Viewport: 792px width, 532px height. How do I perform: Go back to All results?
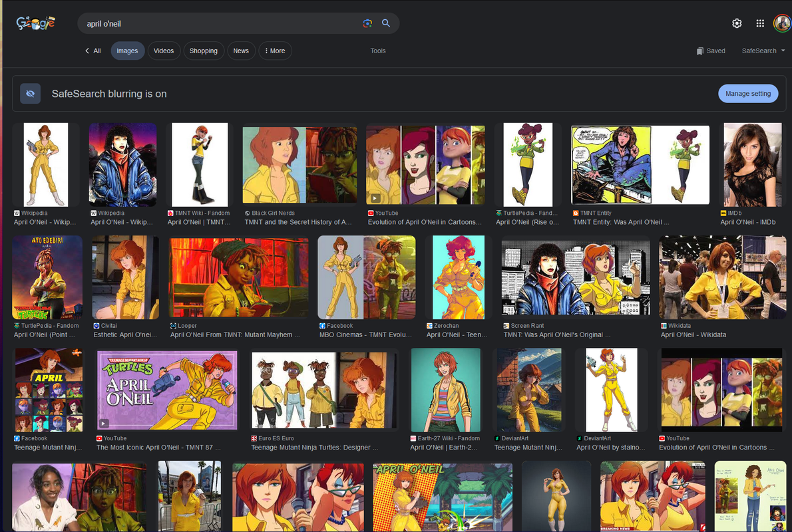pyautogui.click(x=93, y=51)
